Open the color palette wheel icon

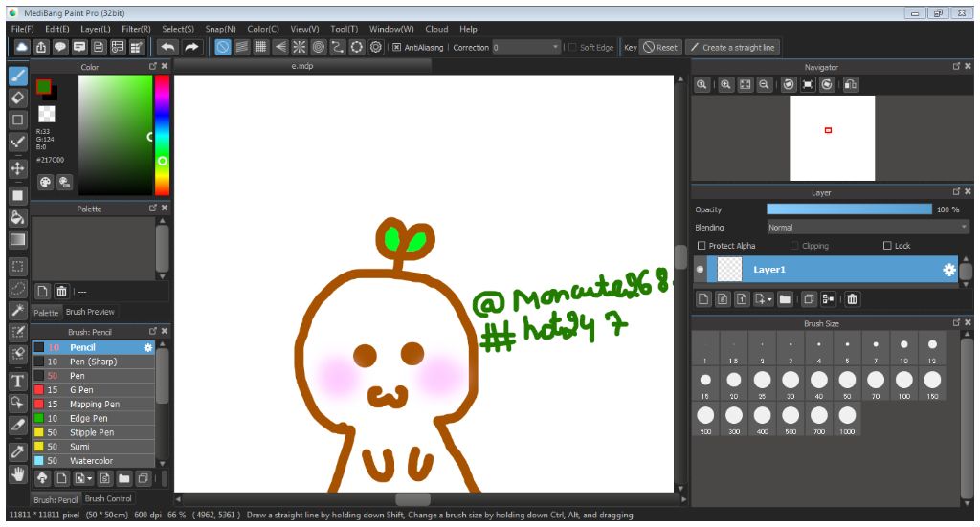tap(45, 182)
